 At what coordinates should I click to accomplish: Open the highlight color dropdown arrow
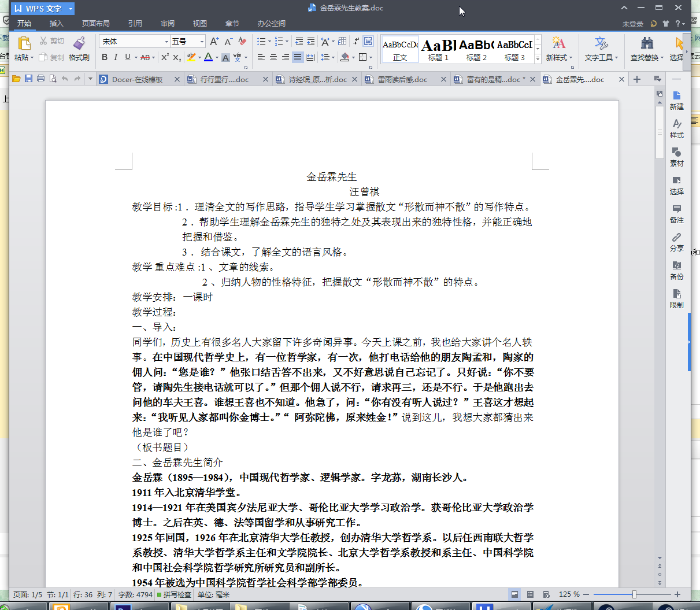coord(199,57)
